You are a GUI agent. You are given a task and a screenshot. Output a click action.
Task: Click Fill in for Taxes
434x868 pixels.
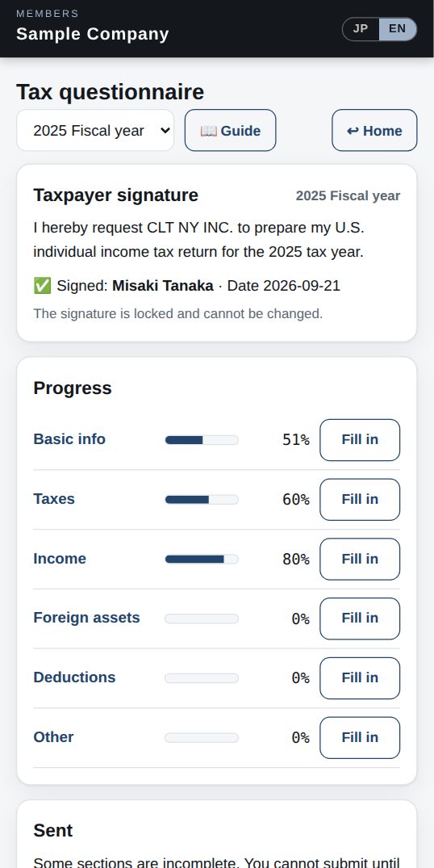359,499
